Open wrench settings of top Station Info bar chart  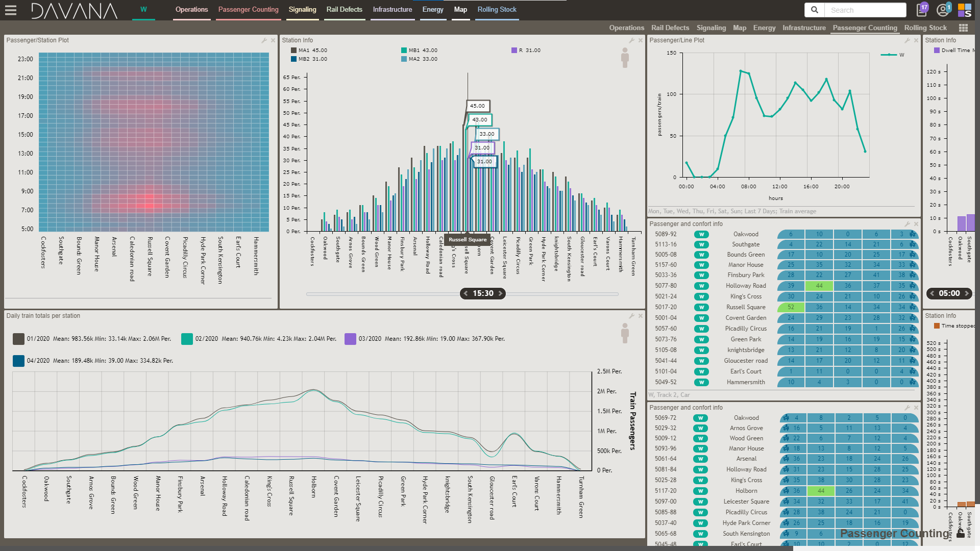click(631, 40)
